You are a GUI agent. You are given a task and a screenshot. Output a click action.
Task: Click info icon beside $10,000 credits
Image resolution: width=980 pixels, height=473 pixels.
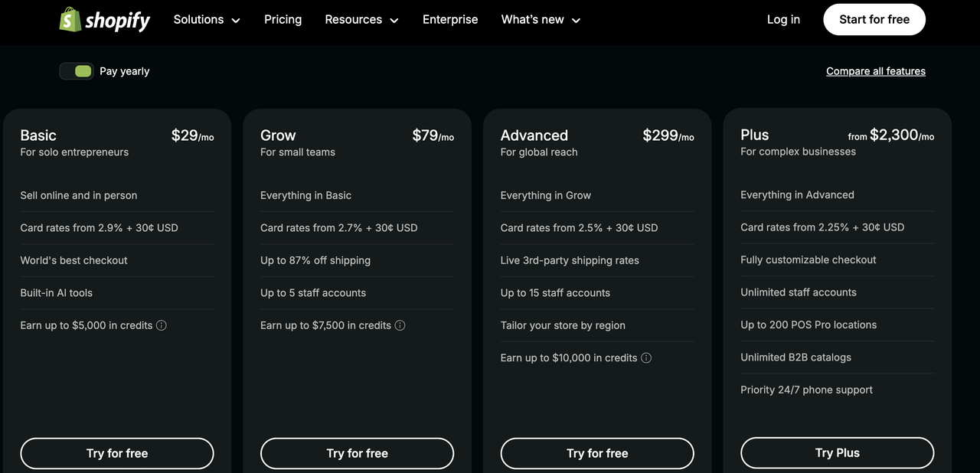646,357
